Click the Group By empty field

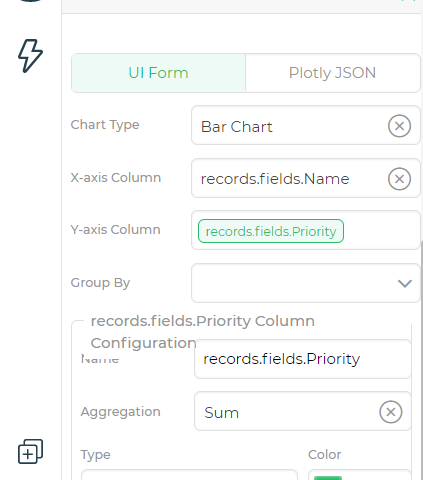pos(293,283)
